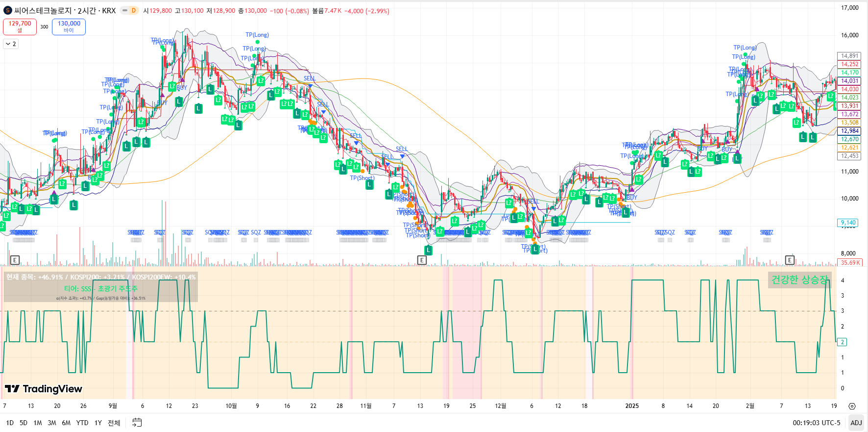Open the go-to-date calendar icon
868x432 pixels.
point(137,423)
